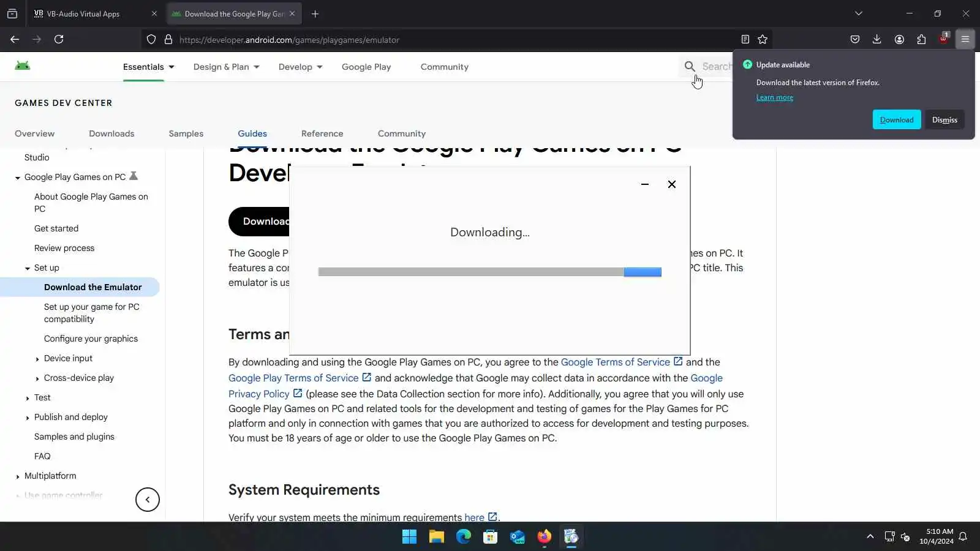Open Samples and plugins sidebar page
The width and height of the screenshot is (980, 551).
click(x=74, y=437)
